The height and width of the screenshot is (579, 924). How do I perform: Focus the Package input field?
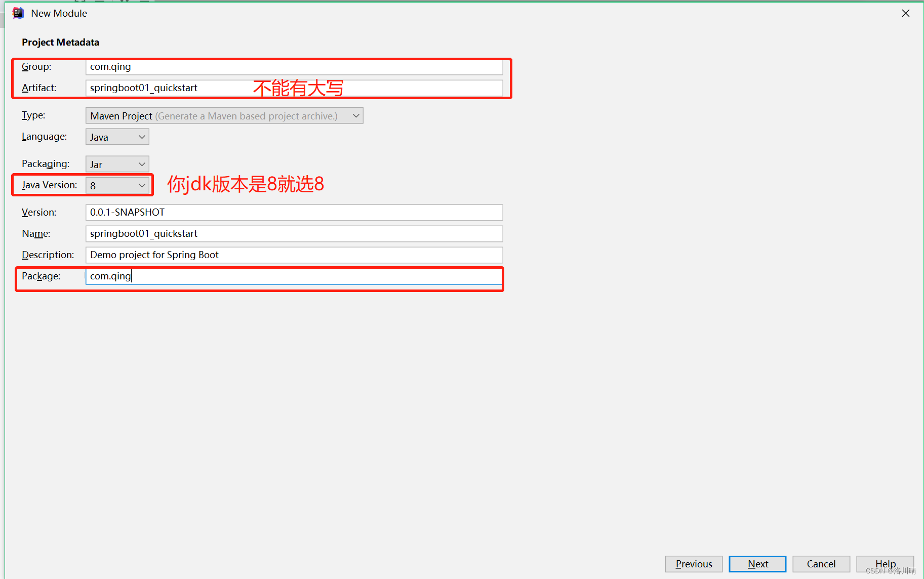click(294, 276)
